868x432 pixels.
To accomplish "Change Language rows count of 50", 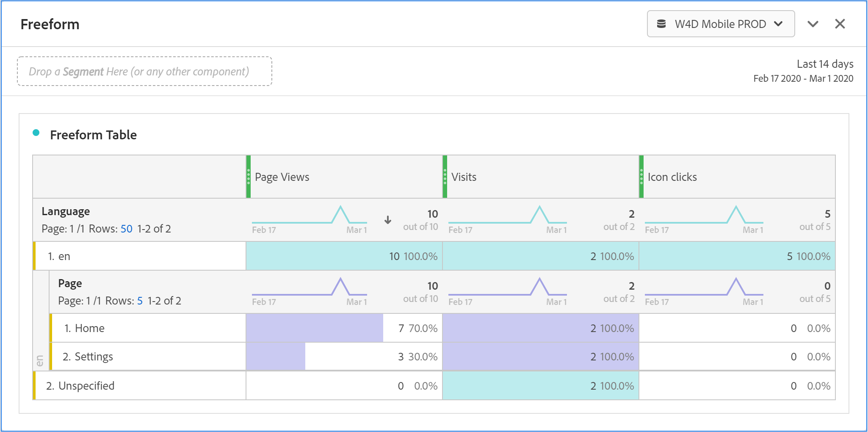I will click(126, 229).
